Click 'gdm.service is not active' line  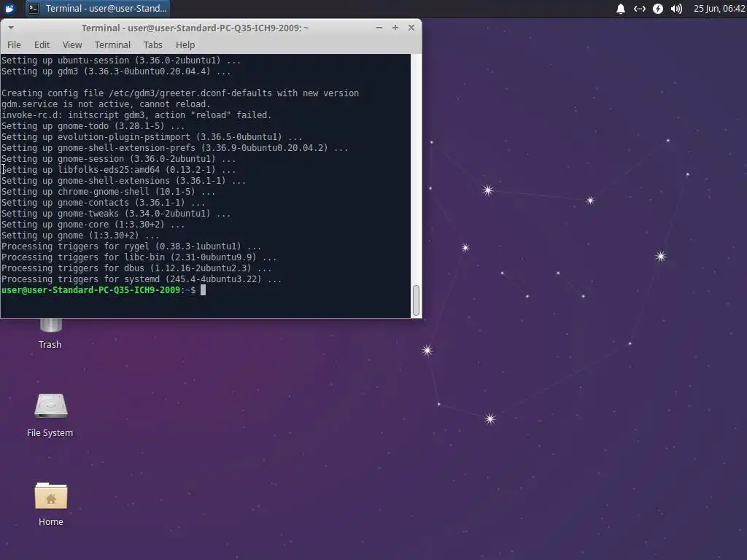point(105,104)
